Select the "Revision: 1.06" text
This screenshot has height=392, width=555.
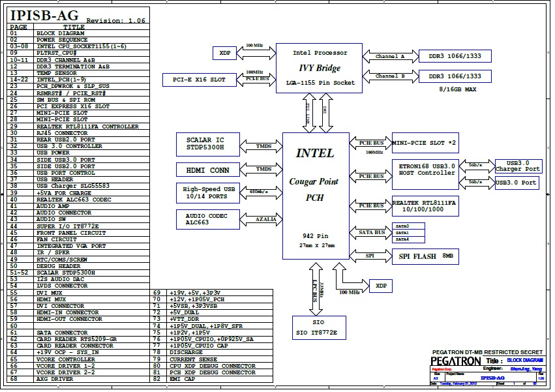[115, 20]
